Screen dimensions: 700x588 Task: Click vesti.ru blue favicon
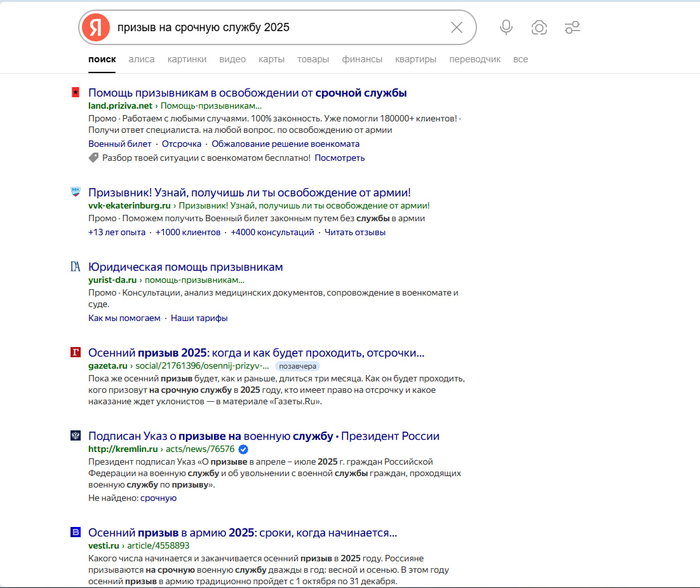click(x=75, y=532)
